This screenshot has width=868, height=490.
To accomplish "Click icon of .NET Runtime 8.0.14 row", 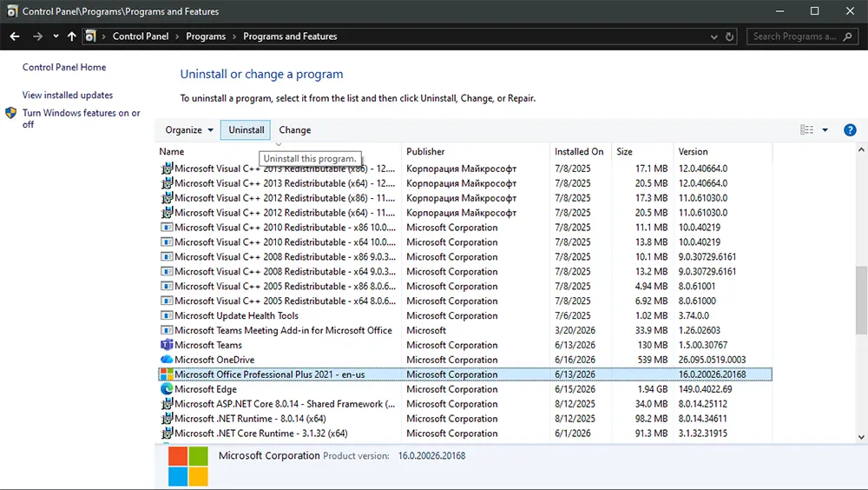I will [167, 419].
